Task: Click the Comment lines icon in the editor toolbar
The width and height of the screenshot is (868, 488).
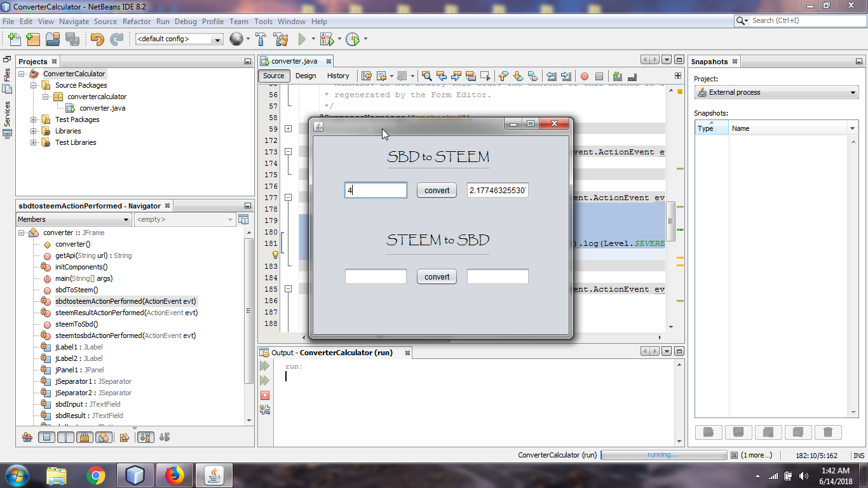Action: click(617, 76)
